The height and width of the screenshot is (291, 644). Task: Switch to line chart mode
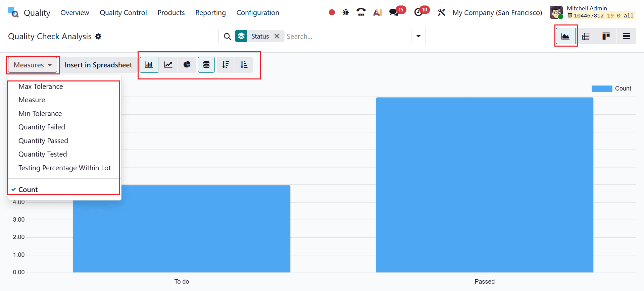coord(168,65)
